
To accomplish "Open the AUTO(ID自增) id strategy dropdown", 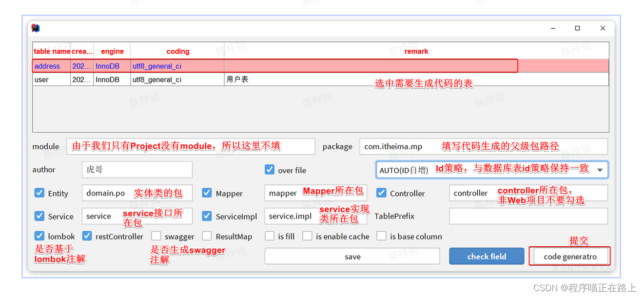I will pyautogui.click(x=492, y=170).
